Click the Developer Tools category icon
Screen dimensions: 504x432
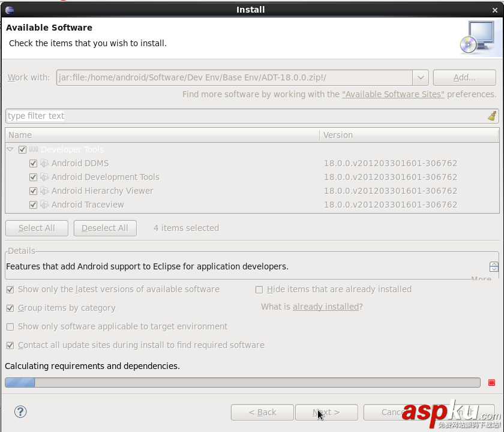[x=34, y=149]
